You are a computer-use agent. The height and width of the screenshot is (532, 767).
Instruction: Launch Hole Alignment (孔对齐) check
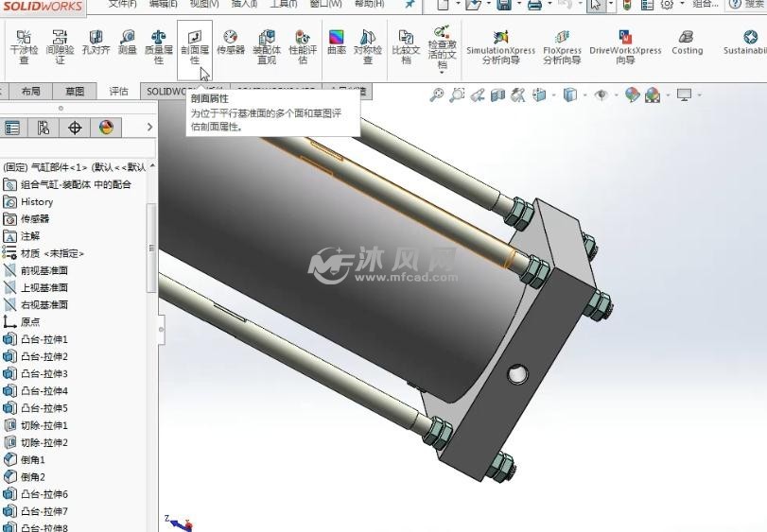[96, 43]
